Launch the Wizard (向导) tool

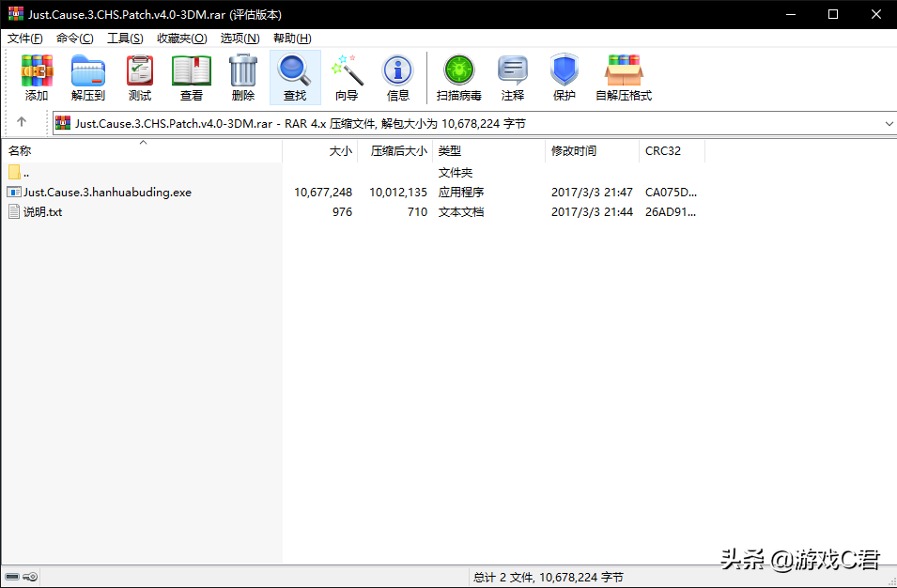pyautogui.click(x=347, y=77)
